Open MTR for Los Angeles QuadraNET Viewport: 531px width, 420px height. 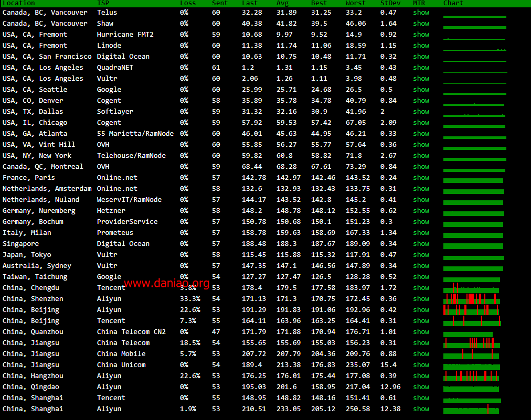coord(421,68)
